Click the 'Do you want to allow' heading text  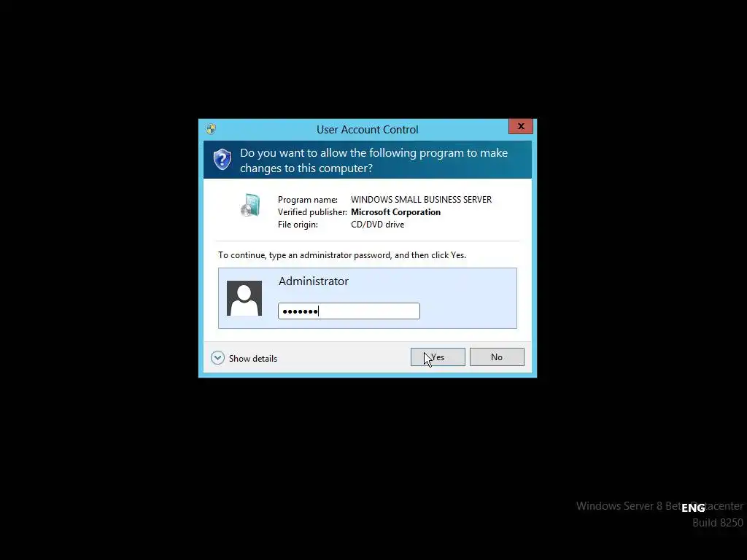click(x=374, y=160)
